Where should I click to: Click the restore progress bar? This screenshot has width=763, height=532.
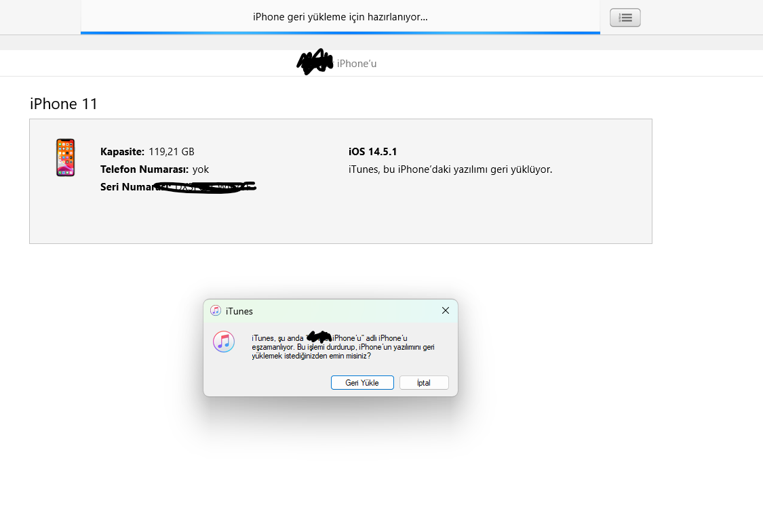[340, 33]
